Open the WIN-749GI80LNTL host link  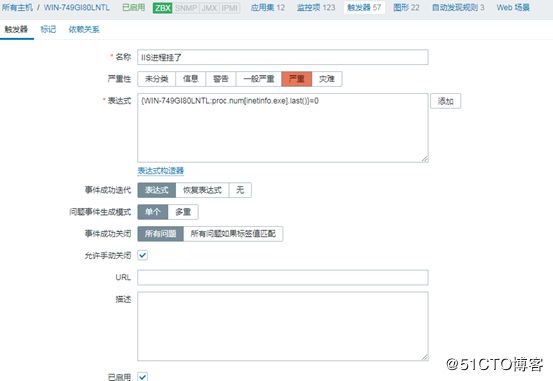(x=77, y=7)
